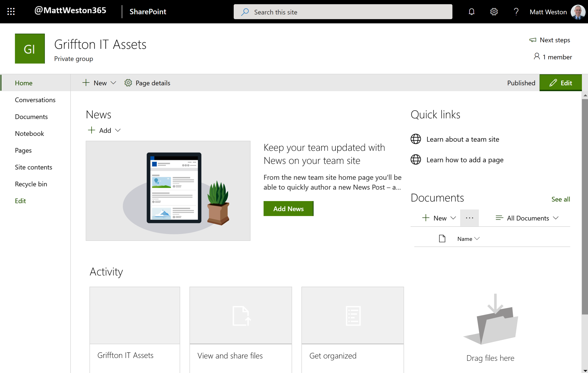Viewport: 588px width, 373px height.
Task: Open the help question mark
Action: [x=516, y=12]
